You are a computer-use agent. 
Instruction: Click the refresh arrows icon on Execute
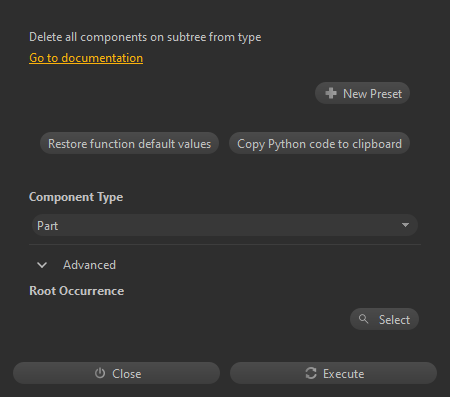point(311,373)
